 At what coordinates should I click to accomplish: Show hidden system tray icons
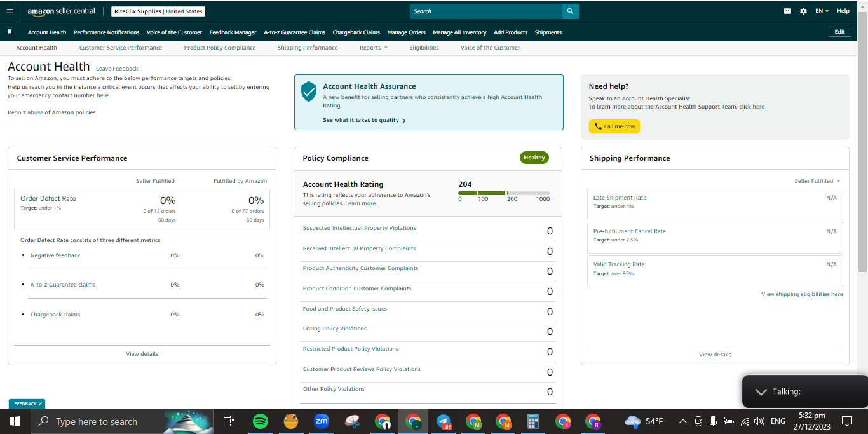pyautogui.click(x=683, y=421)
